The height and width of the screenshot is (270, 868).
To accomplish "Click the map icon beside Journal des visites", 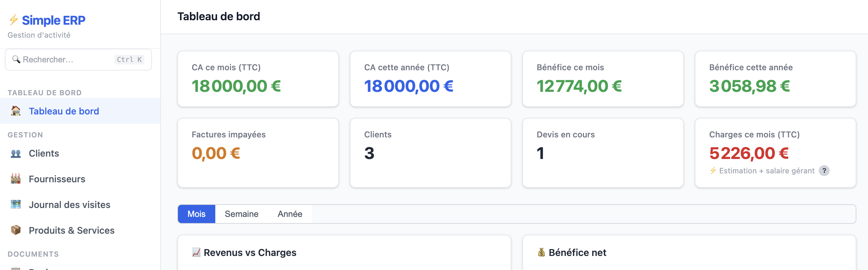I will click(16, 204).
